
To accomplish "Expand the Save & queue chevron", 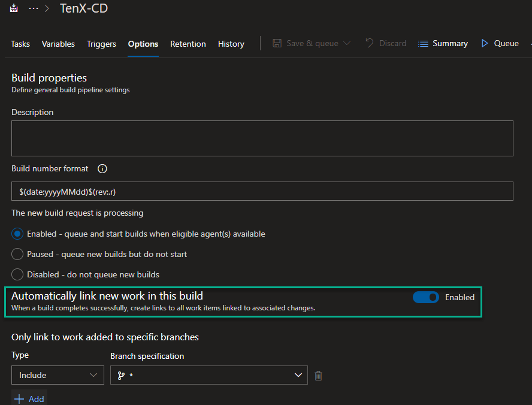I will pyautogui.click(x=347, y=44).
